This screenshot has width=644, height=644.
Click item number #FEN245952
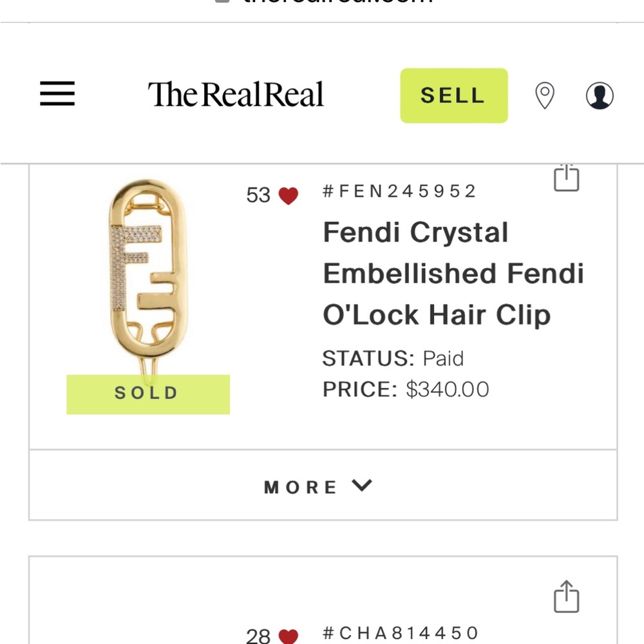pyautogui.click(x=398, y=191)
